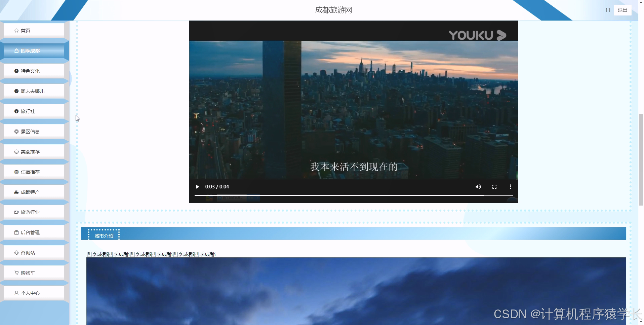The width and height of the screenshot is (644, 325).
Task: Open the 咨询站 consultation page
Action: point(34,253)
